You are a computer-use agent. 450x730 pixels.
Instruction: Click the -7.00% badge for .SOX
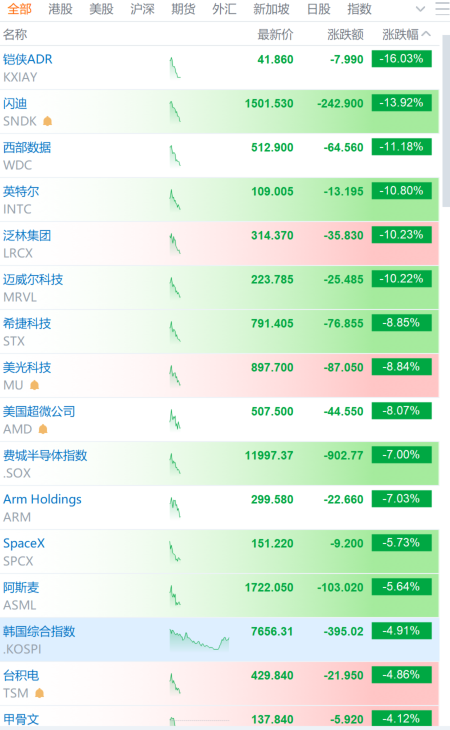pyautogui.click(x=402, y=455)
